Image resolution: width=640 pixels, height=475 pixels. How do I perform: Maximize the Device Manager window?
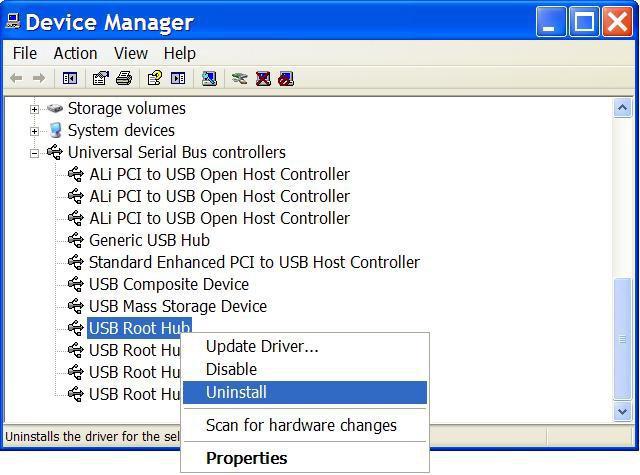(584, 22)
